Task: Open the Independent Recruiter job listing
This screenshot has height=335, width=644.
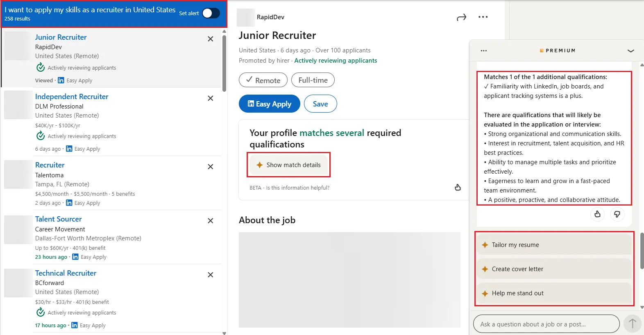Action: tap(72, 97)
